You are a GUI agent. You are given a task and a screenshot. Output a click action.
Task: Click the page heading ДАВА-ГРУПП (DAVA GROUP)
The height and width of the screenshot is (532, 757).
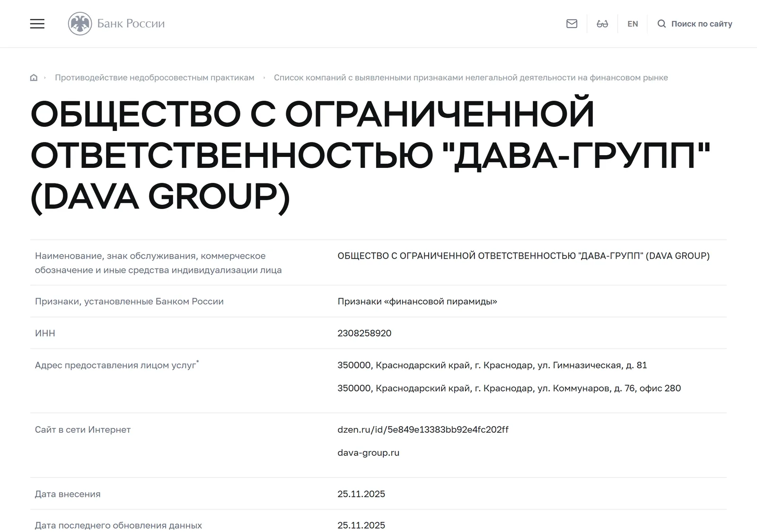pos(370,155)
